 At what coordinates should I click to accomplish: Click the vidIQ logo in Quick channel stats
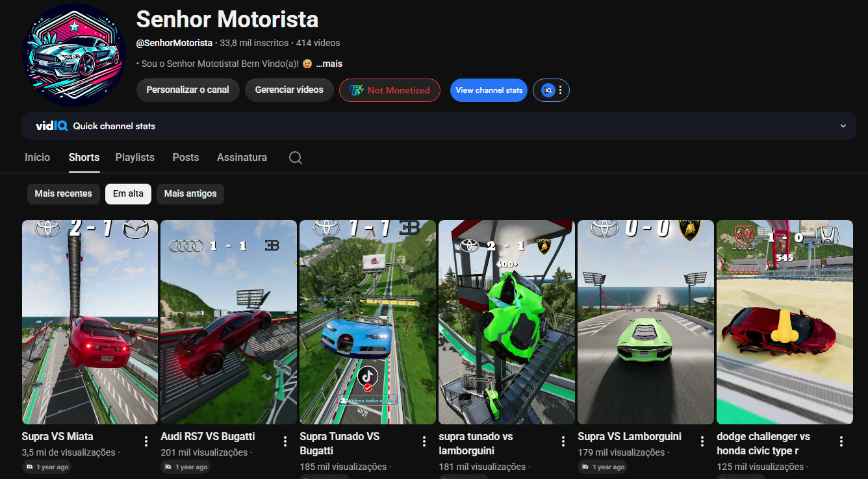coord(52,126)
